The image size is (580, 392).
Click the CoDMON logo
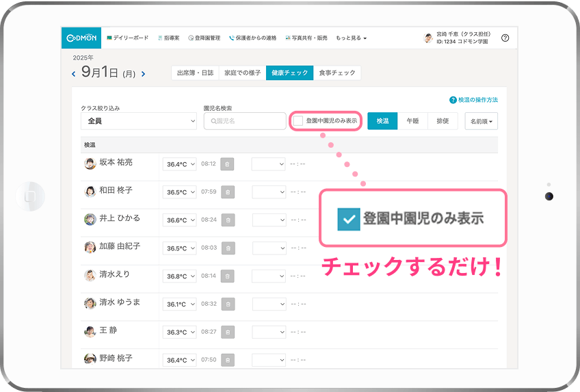tap(81, 38)
